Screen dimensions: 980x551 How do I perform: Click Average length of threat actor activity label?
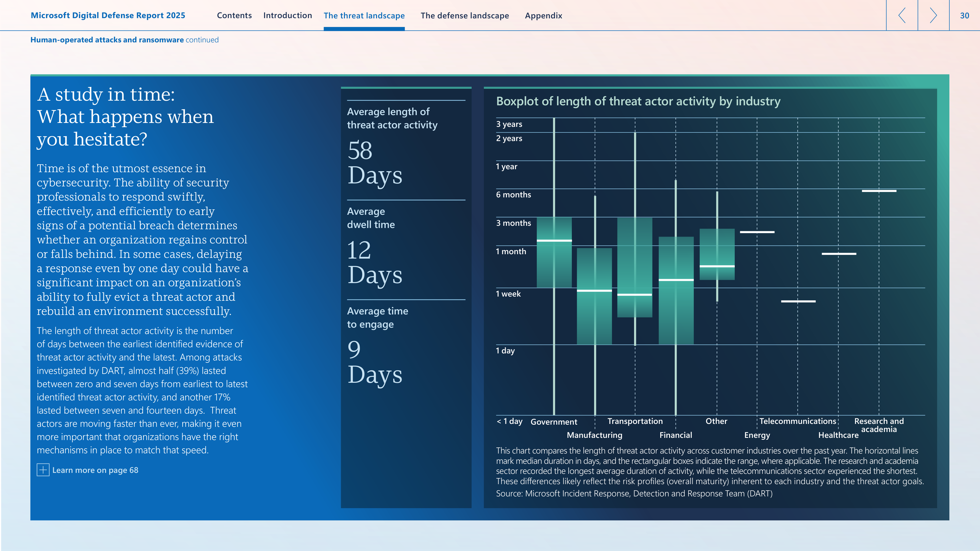click(x=392, y=118)
